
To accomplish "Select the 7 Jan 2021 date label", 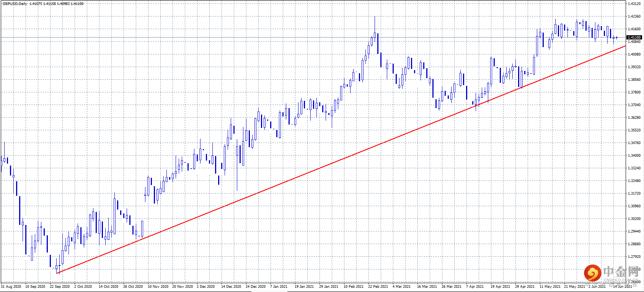I will tap(279, 287).
